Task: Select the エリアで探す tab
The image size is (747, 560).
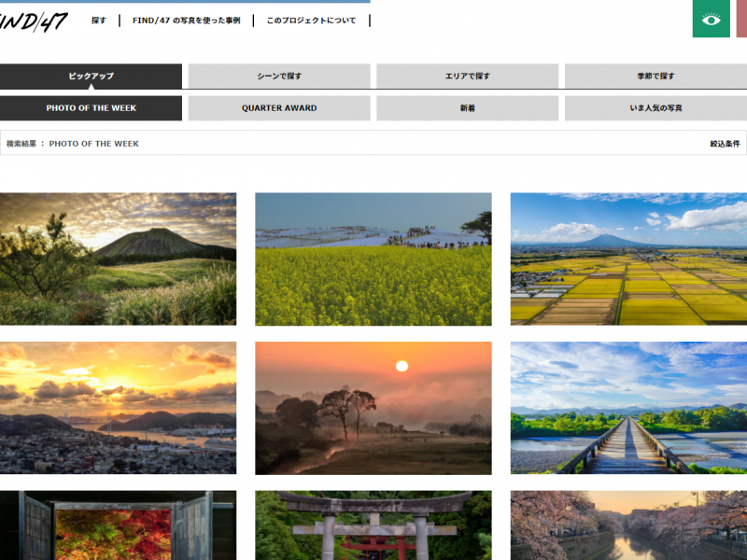Action: coord(468,77)
